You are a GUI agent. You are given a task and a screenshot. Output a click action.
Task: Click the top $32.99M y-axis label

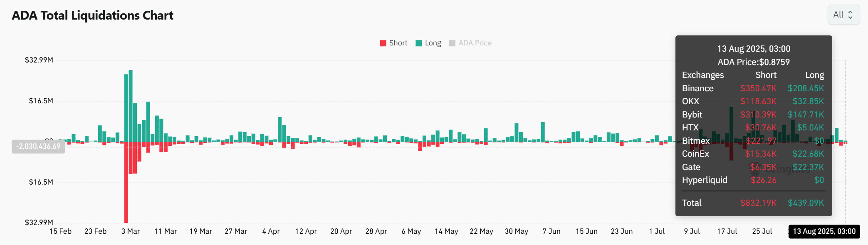click(39, 60)
